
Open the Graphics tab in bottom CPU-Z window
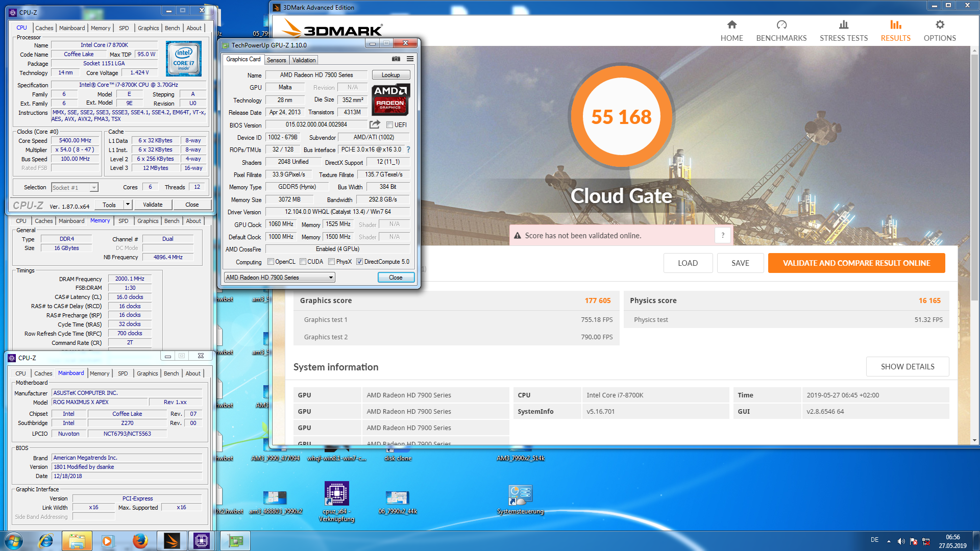click(148, 373)
